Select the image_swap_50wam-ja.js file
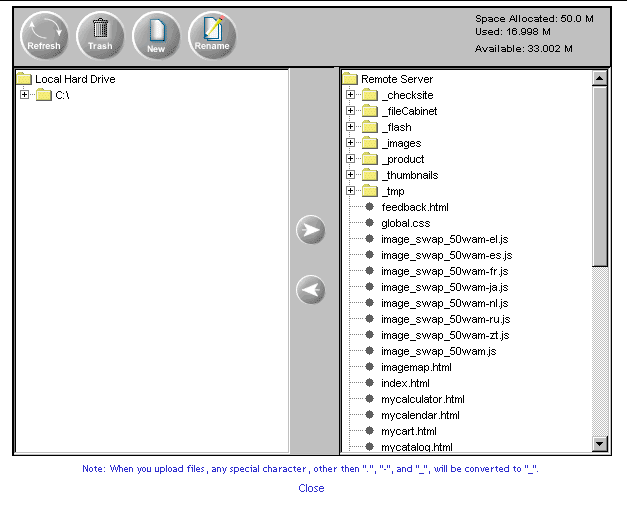 tap(444, 287)
